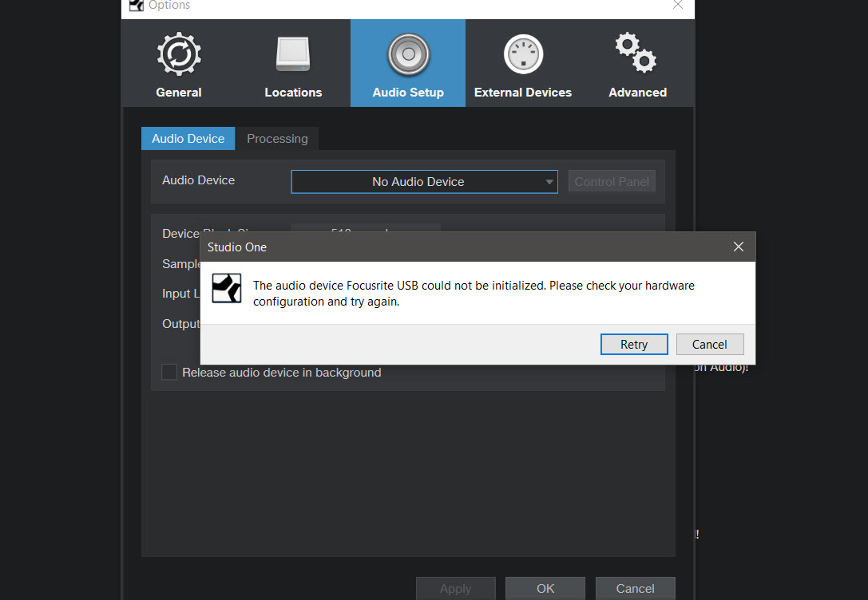The height and width of the screenshot is (600, 868).
Task: Open the External Devices section
Action: 522,64
